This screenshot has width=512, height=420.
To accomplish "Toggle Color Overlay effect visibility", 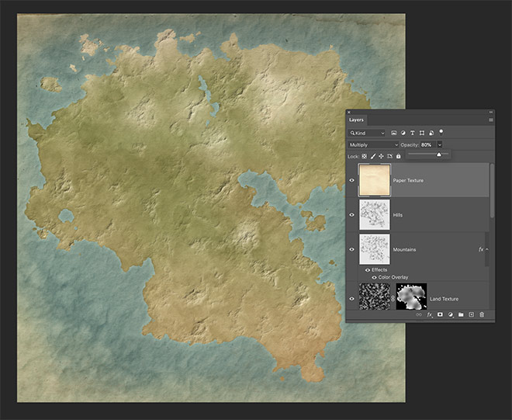I will point(373,277).
